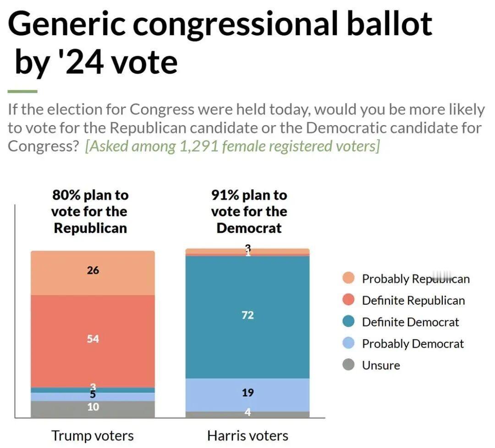Click the 80% plan to vote Republican annotation

click(90, 212)
